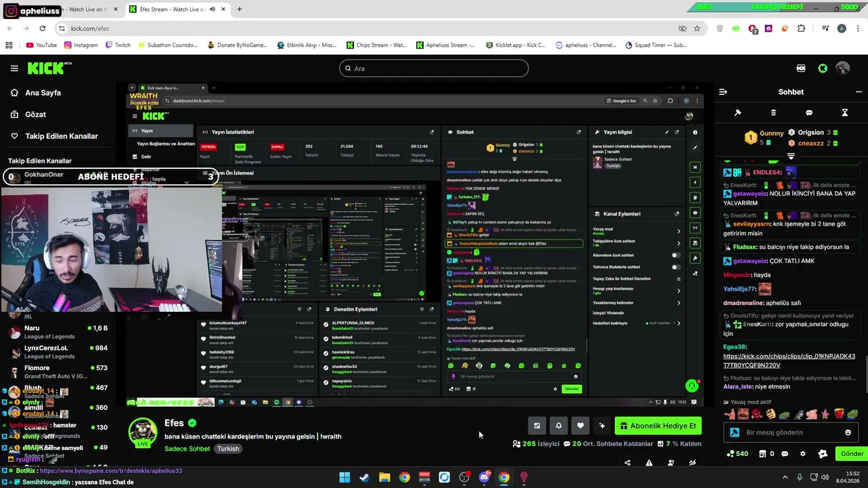Open the Sadece Sohbet category link
Viewport: 868px width, 488px height.
tap(187, 449)
